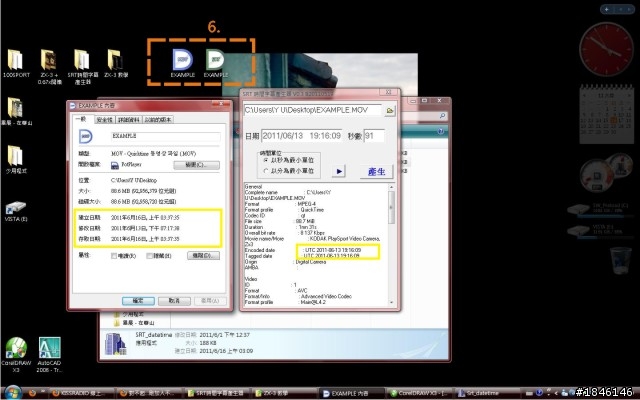The height and width of the screenshot is (400, 640).
Task: Open the SRT時間字幕產生器 desktop folder
Action: [81, 67]
